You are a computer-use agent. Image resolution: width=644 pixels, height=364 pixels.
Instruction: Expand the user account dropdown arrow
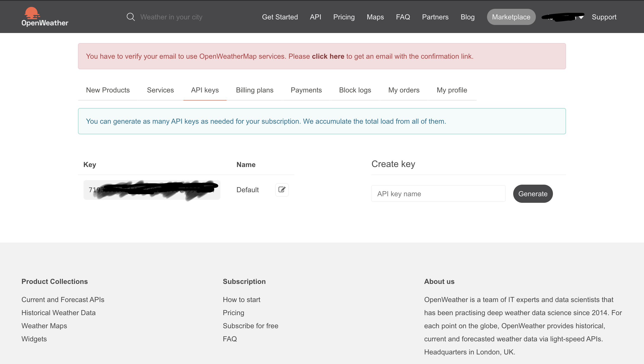(x=581, y=17)
